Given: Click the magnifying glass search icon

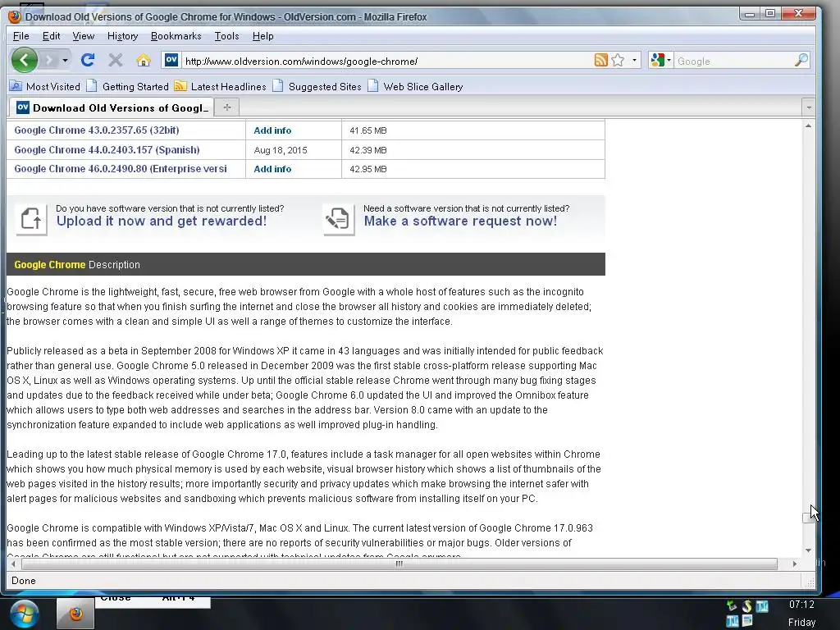Looking at the screenshot, I should tap(801, 60).
